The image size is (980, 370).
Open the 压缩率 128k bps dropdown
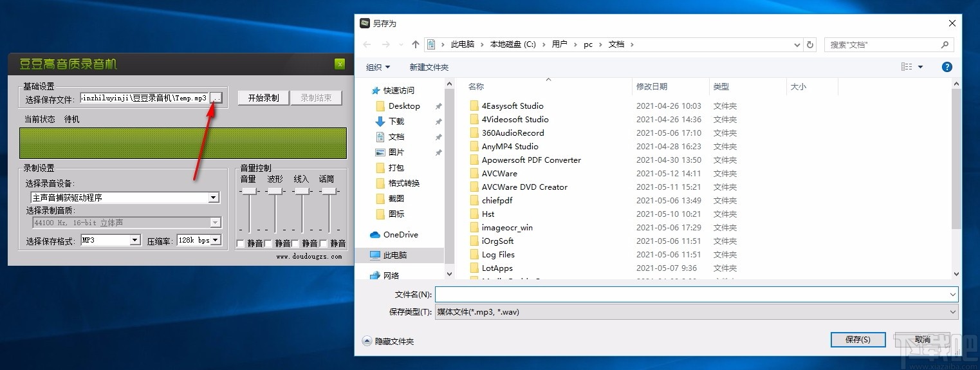[216, 240]
